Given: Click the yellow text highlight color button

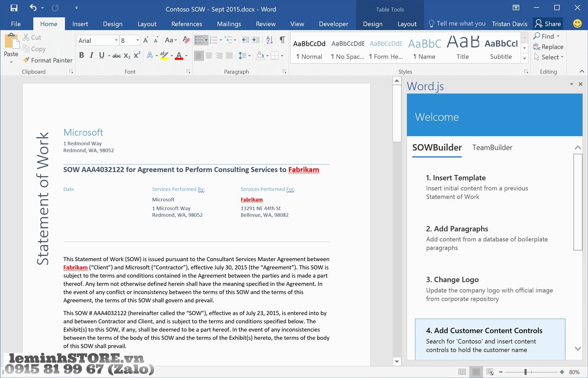Looking at the screenshot, I should click(163, 55).
